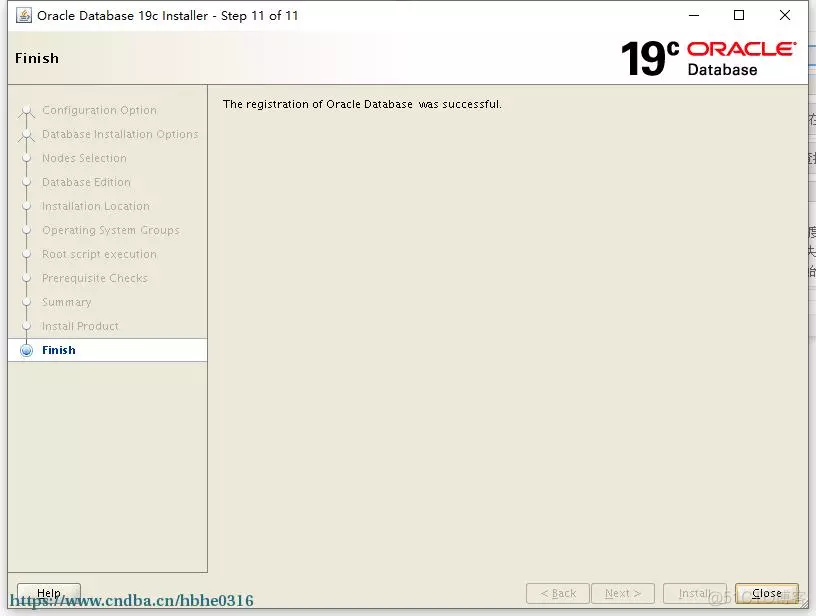Select the Configuration Option step
This screenshot has height=616, width=816.
99,110
